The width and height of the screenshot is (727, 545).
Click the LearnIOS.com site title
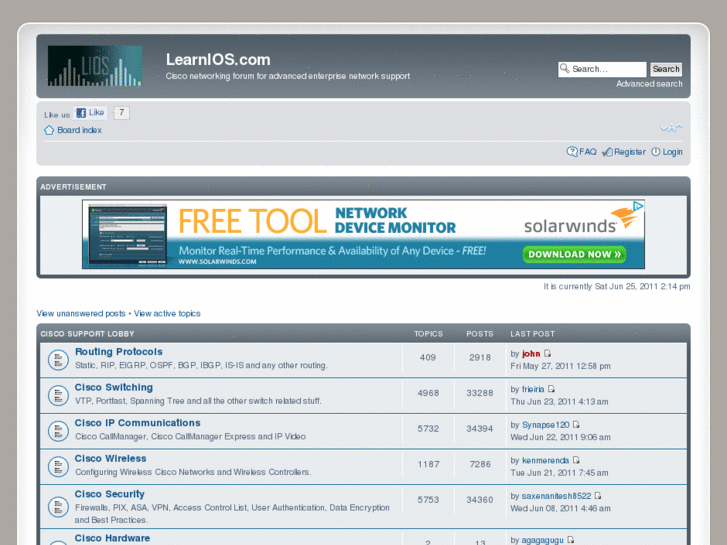click(x=218, y=59)
